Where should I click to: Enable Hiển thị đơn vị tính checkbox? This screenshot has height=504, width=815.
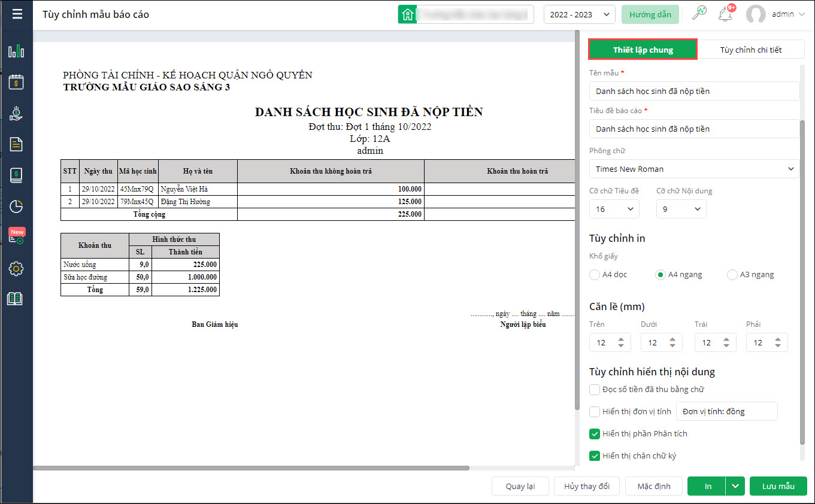pyautogui.click(x=595, y=412)
